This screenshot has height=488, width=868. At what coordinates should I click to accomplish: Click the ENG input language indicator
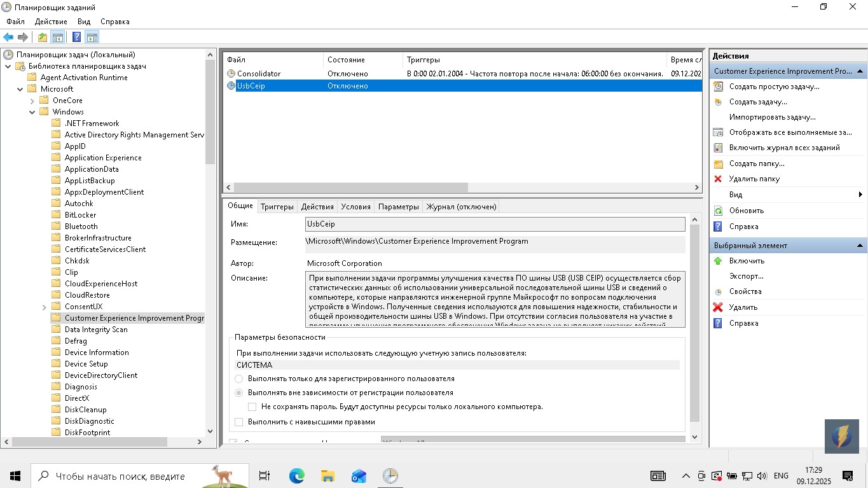pyautogui.click(x=781, y=476)
